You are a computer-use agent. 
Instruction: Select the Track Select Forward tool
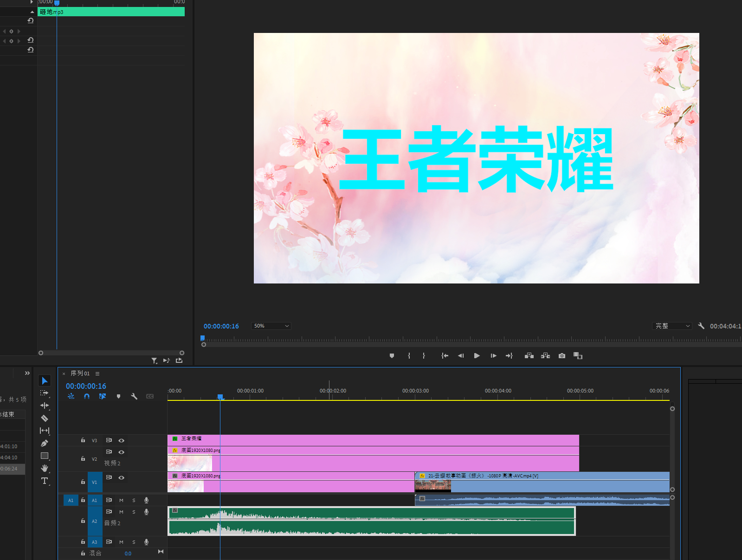(45, 393)
